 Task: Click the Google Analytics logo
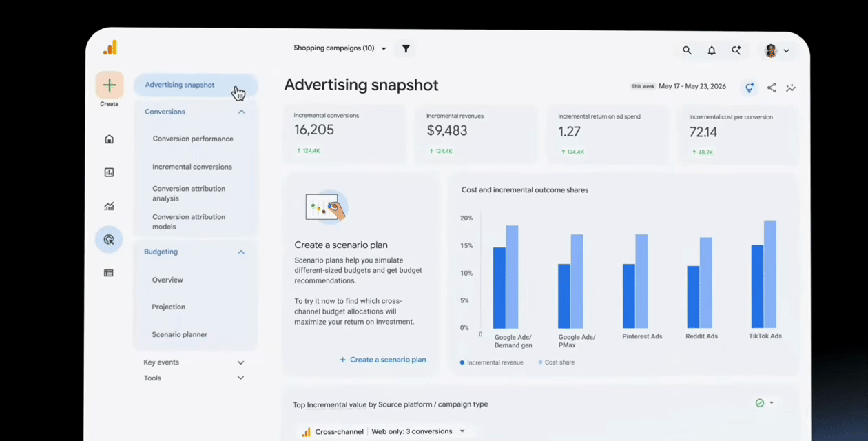coord(110,48)
